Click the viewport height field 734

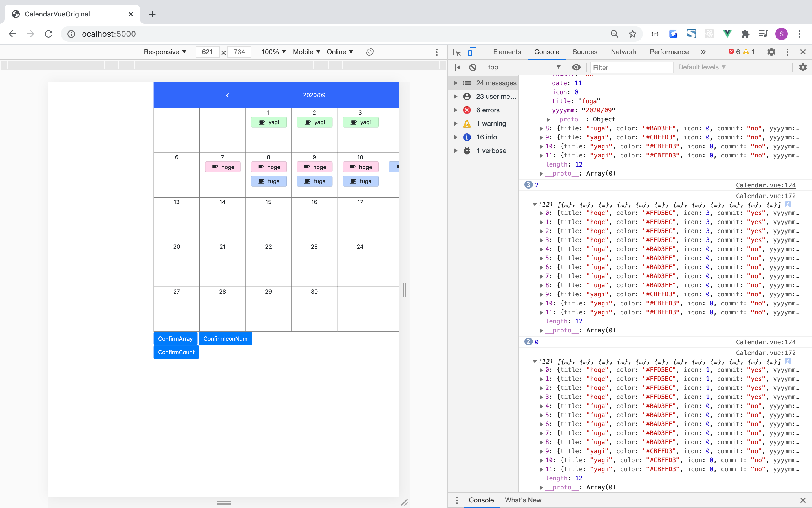[239, 52]
